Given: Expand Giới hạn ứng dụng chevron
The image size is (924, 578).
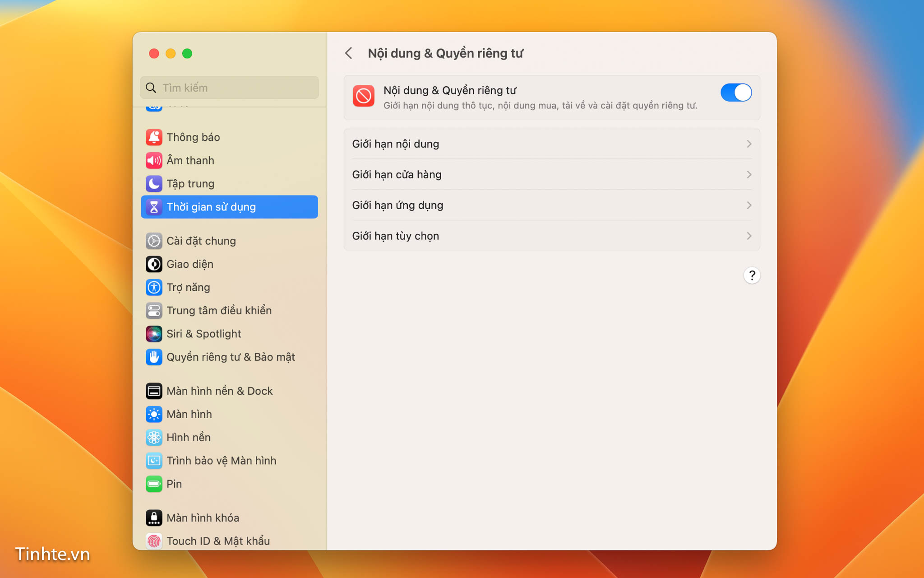Looking at the screenshot, I should 749,205.
